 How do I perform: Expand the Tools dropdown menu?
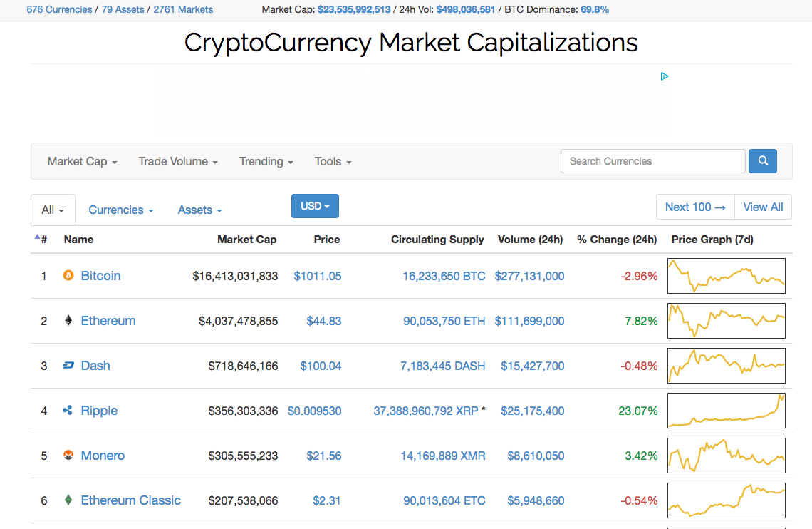[333, 162]
